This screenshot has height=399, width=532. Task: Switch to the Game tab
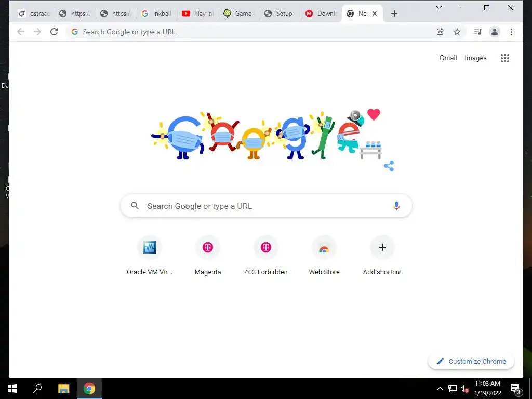239,14
